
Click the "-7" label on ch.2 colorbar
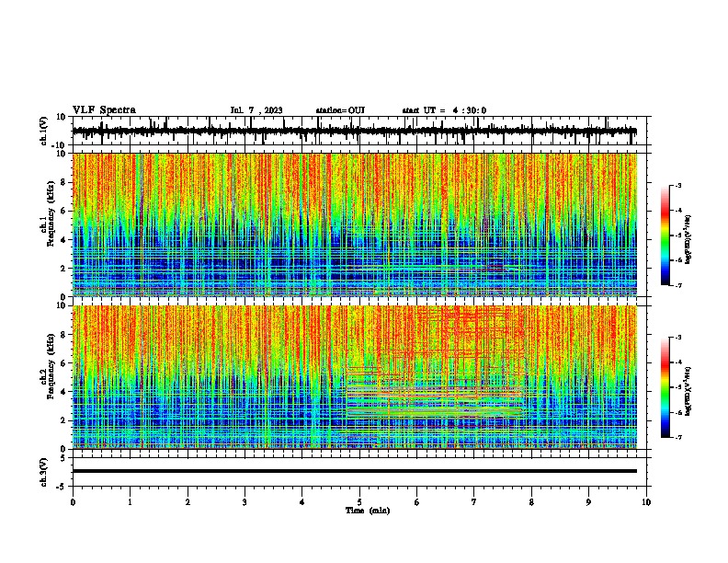pos(677,437)
